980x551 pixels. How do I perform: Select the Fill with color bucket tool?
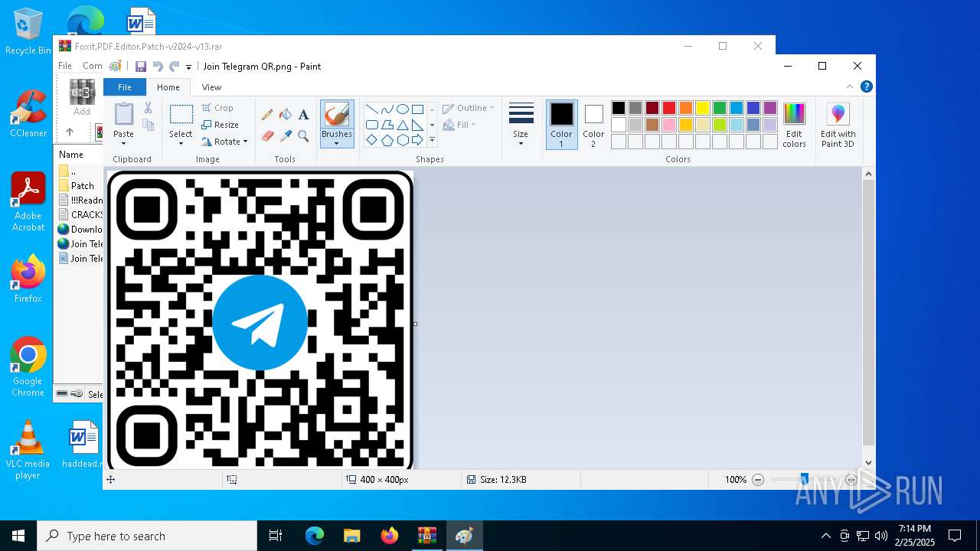pos(286,115)
